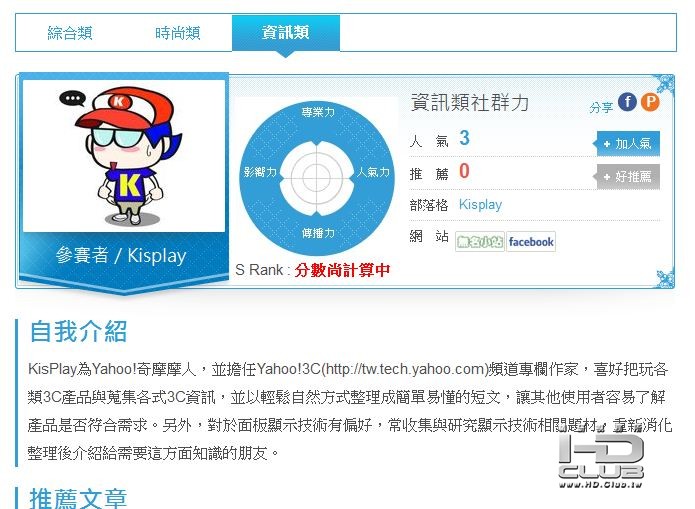This screenshot has height=509, width=695.
Task: Click 專業力 on the radar chart
Action: tap(318, 112)
